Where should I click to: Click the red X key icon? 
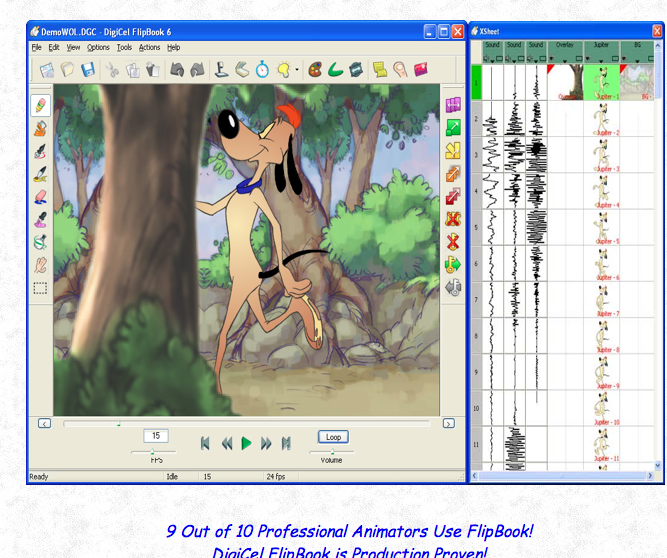pos(453,242)
